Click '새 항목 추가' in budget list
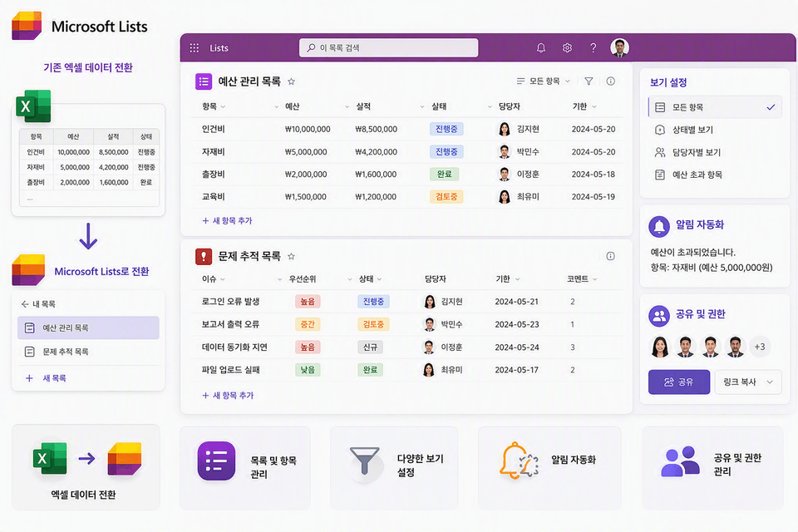 click(227, 220)
